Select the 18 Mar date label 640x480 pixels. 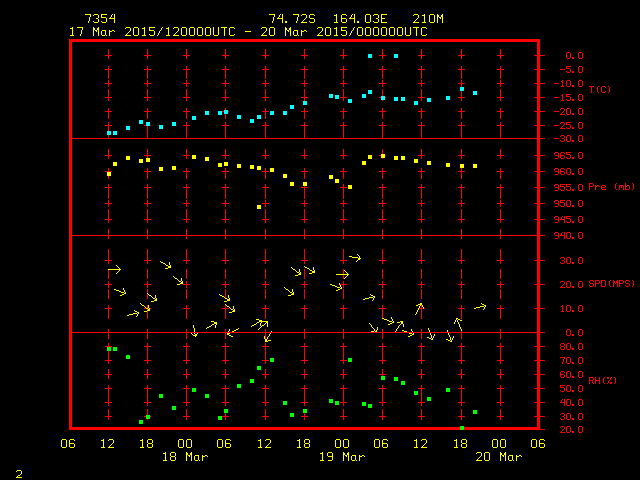tap(184, 457)
